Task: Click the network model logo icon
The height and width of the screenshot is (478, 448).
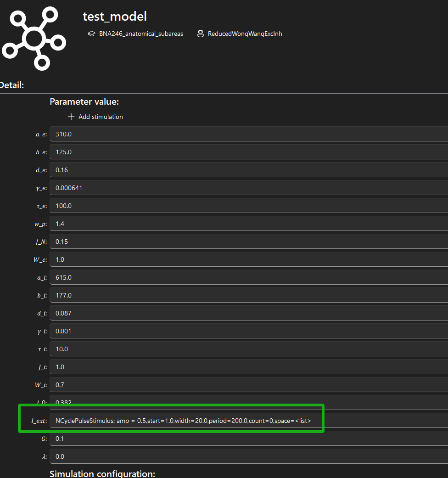Action: pyautogui.click(x=34, y=39)
